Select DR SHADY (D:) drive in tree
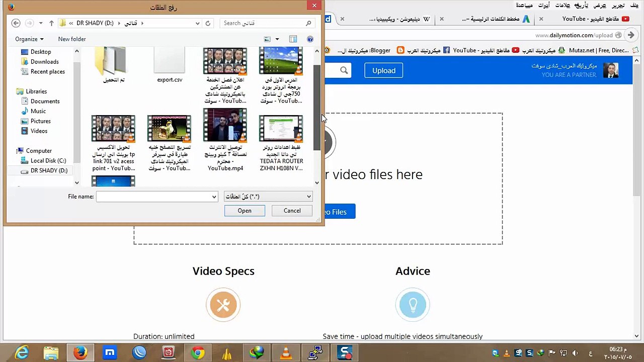Screen dimensions: 644x362 (x=44, y=171)
